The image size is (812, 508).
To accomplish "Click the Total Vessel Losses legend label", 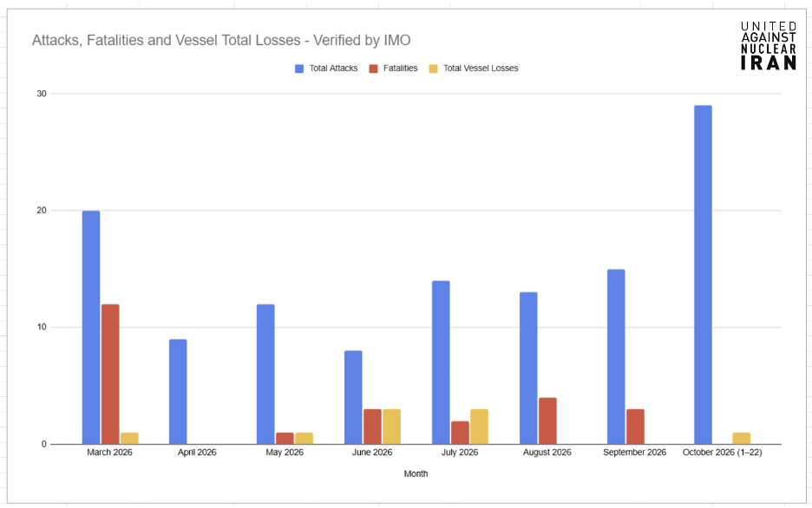I will pyautogui.click(x=481, y=68).
